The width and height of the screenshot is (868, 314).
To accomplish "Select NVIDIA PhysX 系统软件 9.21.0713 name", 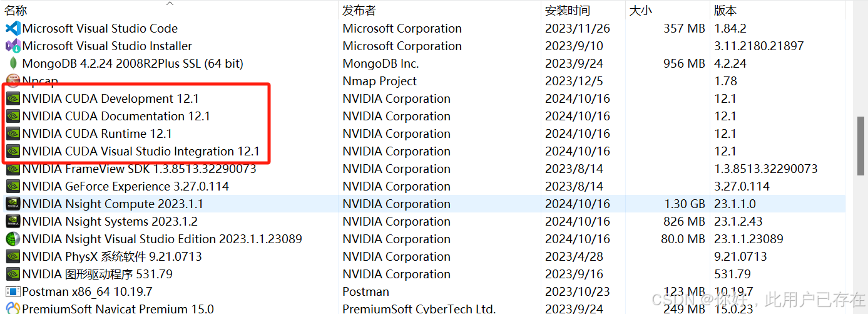I will (112, 256).
